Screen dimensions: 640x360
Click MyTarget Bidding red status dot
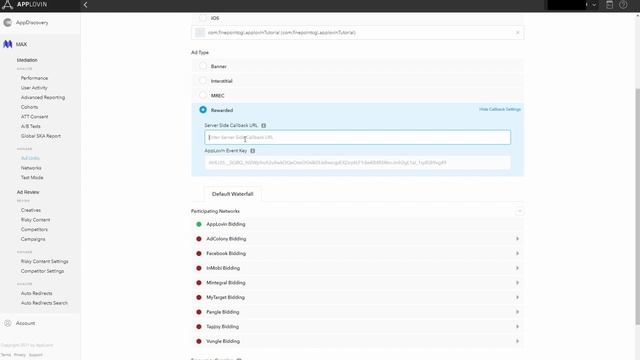click(199, 298)
